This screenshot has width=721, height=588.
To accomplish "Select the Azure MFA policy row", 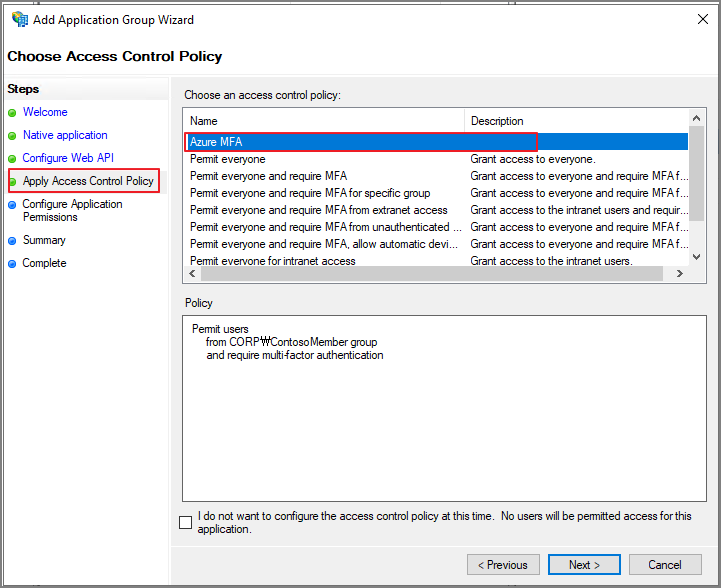I will pos(436,142).
